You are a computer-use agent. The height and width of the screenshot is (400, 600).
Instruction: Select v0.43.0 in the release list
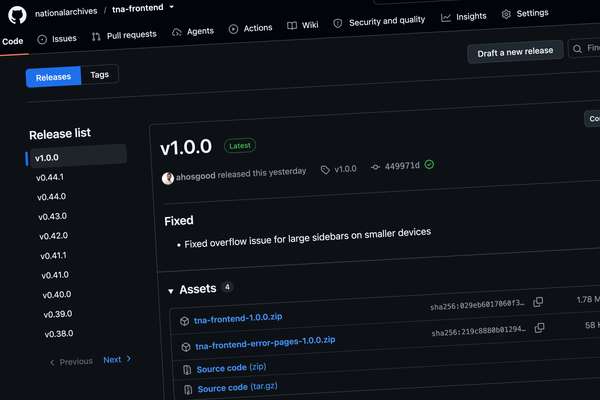coord(52,216)
